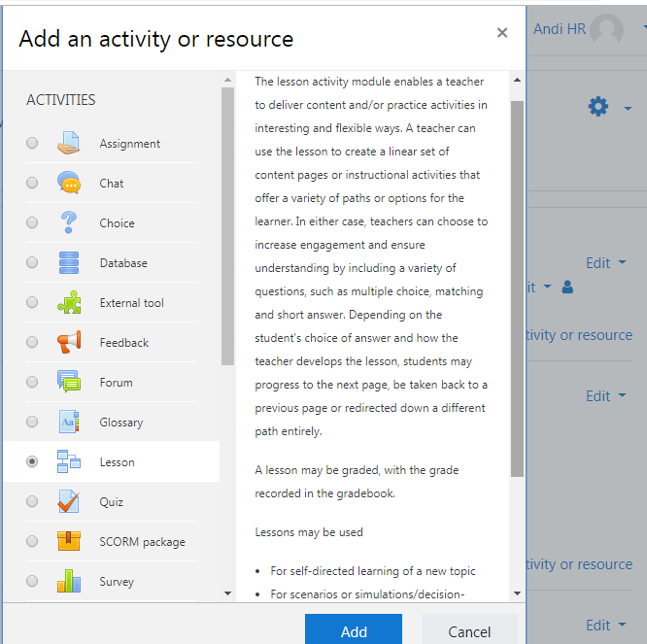
Task: Open the first Edit dropdown in background
Action: click(606, 263)
